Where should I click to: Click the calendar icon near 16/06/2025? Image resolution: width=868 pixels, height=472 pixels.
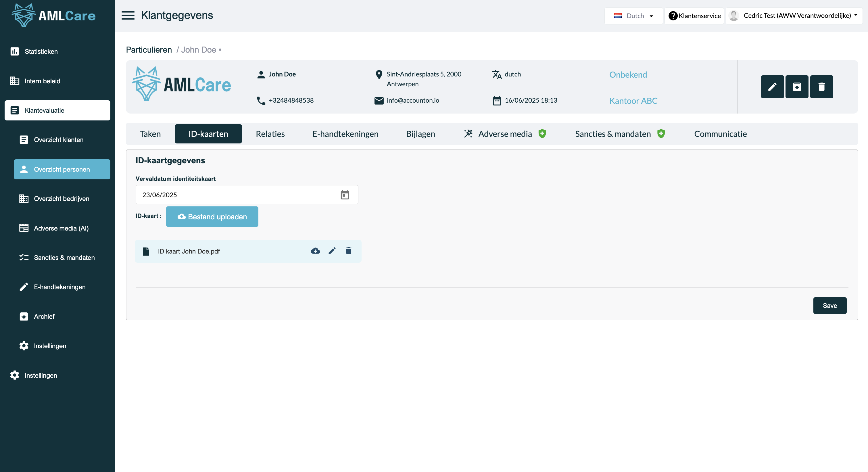point(497,101)
